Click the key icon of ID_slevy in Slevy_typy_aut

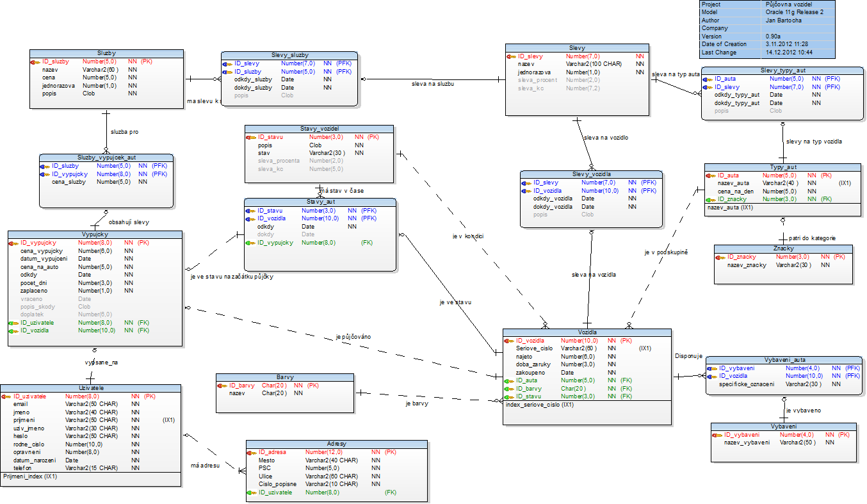tap(708, 87)
